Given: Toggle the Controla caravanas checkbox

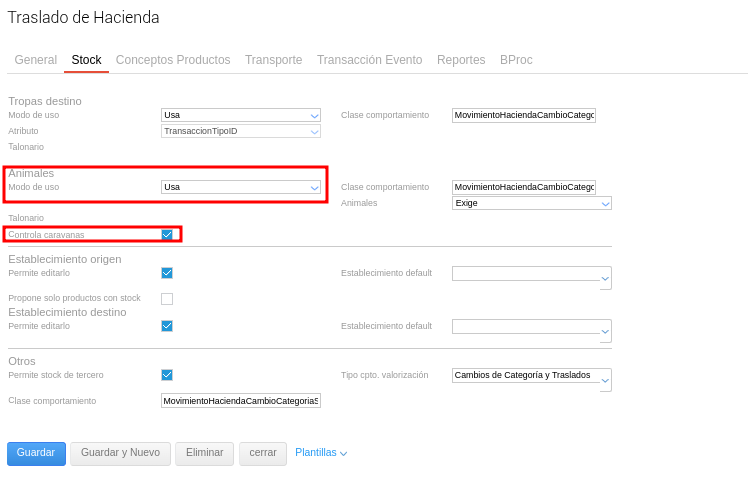Looking at the screenshot, I should pyautogui.click(x=167, y=235).
